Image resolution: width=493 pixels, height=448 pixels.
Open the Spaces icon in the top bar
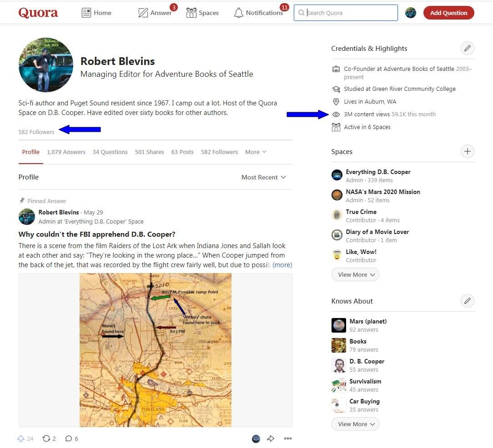[x=191, y=13]
